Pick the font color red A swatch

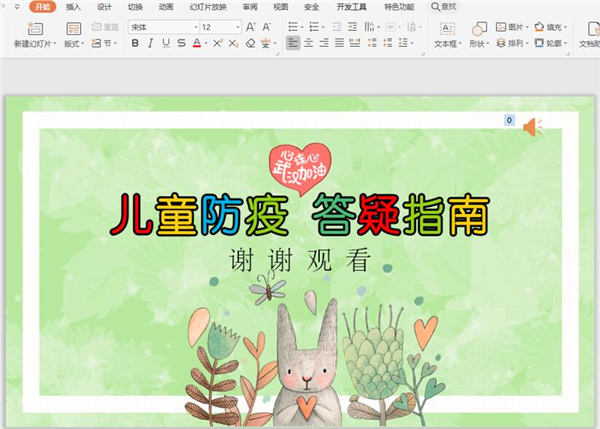[197, 44]
